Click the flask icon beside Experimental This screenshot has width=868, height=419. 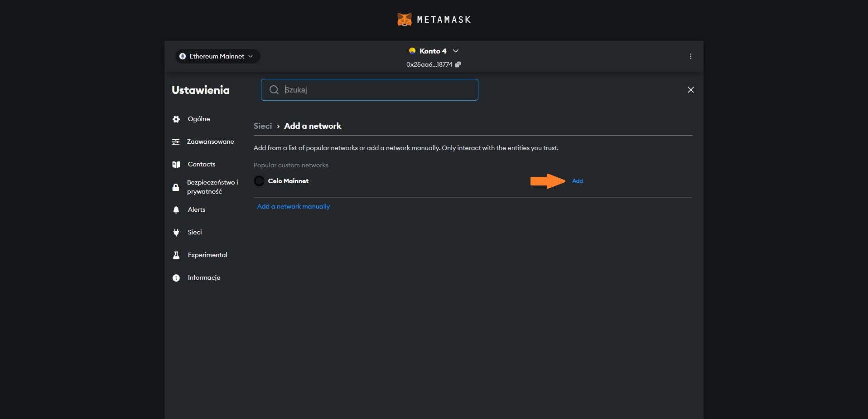click(x=176, y=255)
